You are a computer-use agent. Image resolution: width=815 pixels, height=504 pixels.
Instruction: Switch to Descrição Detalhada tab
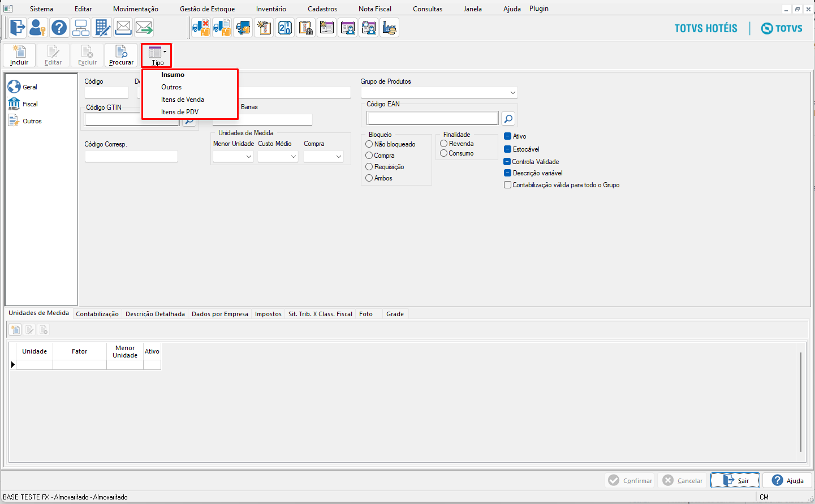pos(155,314)
